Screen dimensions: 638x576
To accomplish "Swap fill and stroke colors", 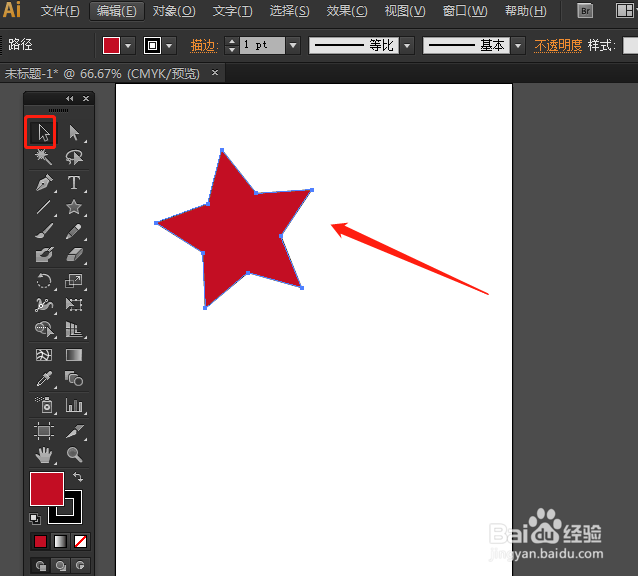I will click(78, 477).
